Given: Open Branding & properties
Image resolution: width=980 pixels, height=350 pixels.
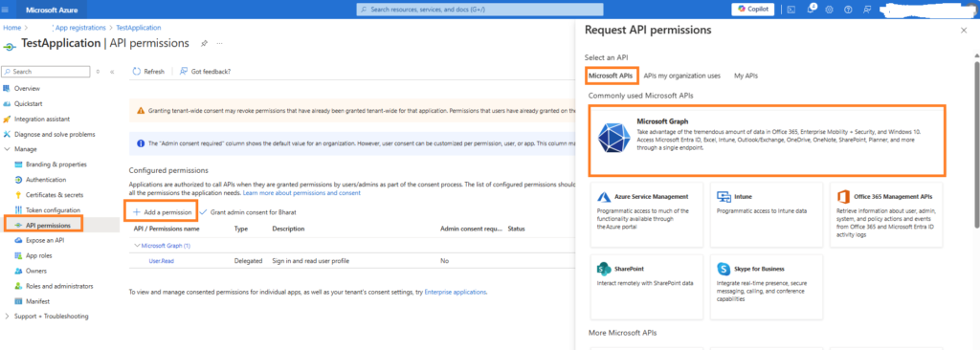Looking at the screenshot, I should [x=56, y=164].
